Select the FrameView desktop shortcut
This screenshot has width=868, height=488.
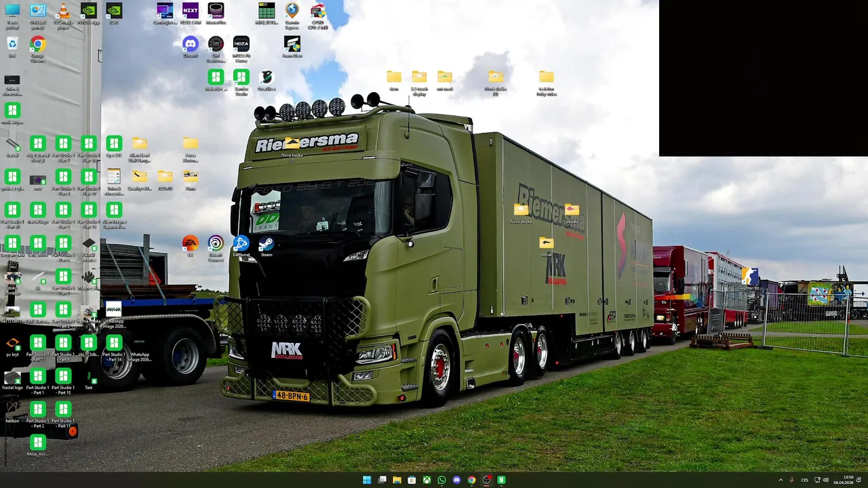pyautogui.click(x=292, y=47)
